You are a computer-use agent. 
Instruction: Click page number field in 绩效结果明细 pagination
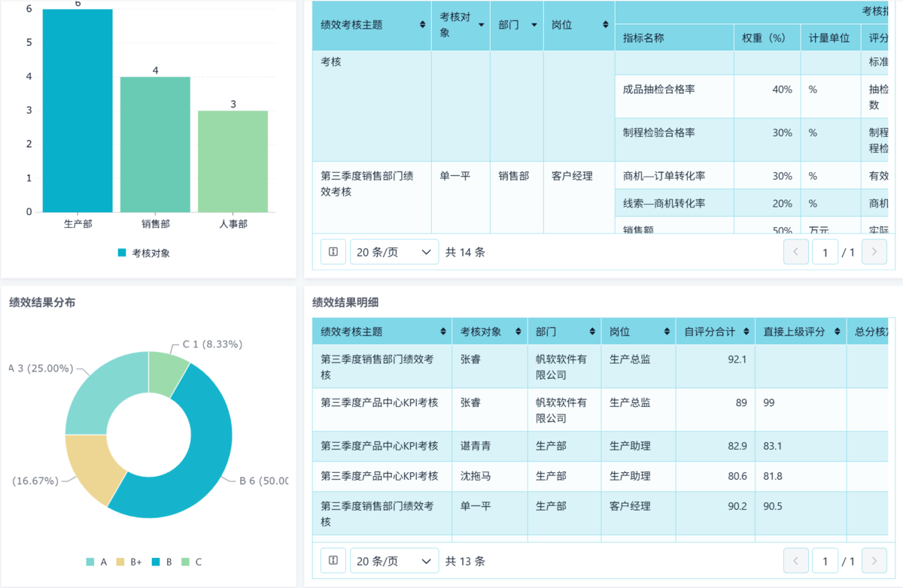(825, 561)
